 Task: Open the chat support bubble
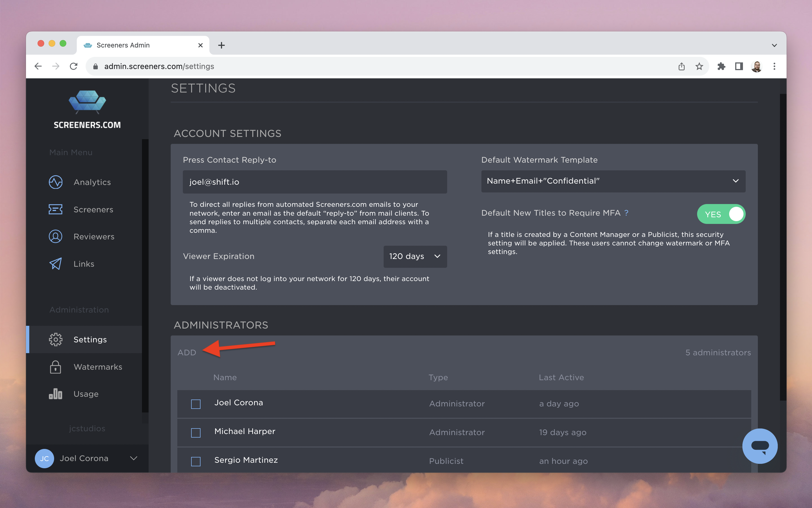click(760, 446)
